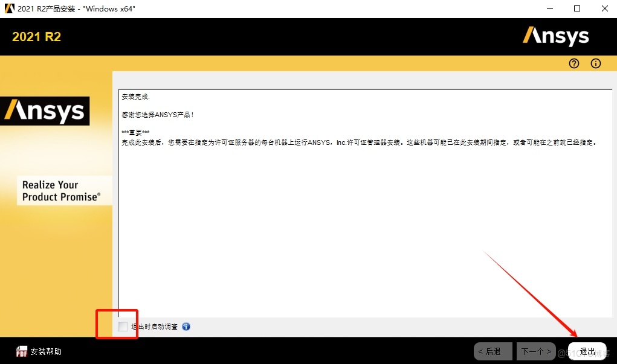
Task: Click the Realize Your Product Promise tagline
Action: click(63, 190)
